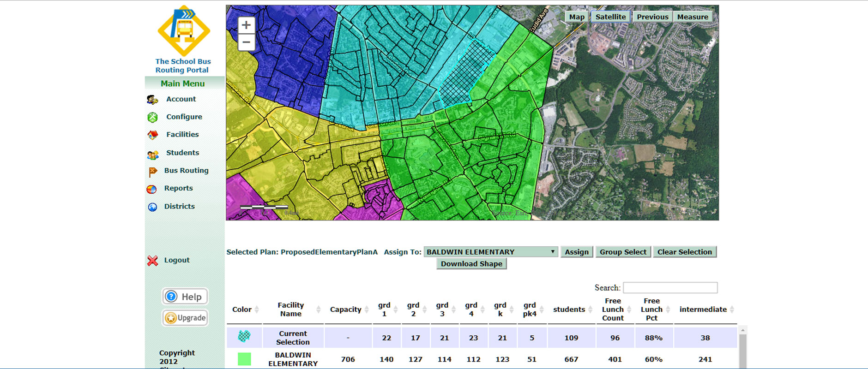Viewport: 868px width, 369px height.
Task: Sort table by students column
Action: pos(572,309)
